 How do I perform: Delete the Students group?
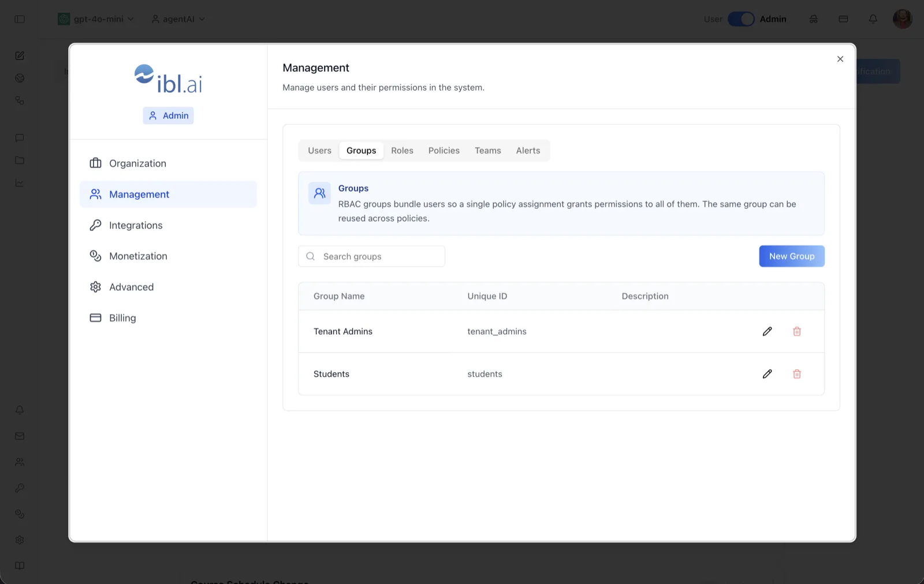click(x=797, y=374)
